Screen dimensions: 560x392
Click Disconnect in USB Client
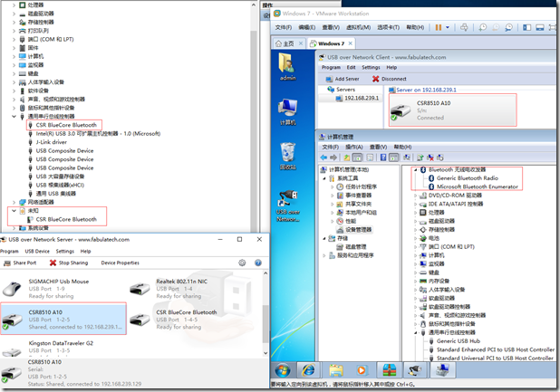[x=390, y=79]
